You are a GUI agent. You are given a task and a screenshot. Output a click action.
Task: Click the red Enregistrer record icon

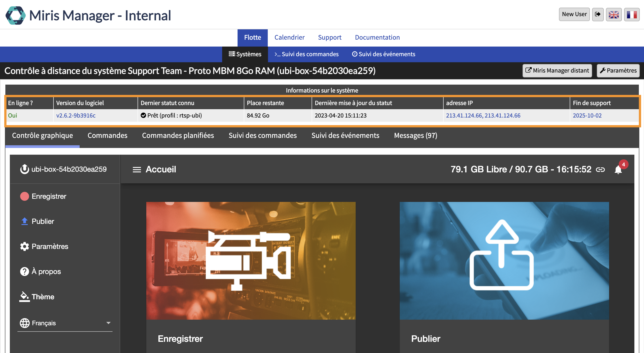point(25,196)
